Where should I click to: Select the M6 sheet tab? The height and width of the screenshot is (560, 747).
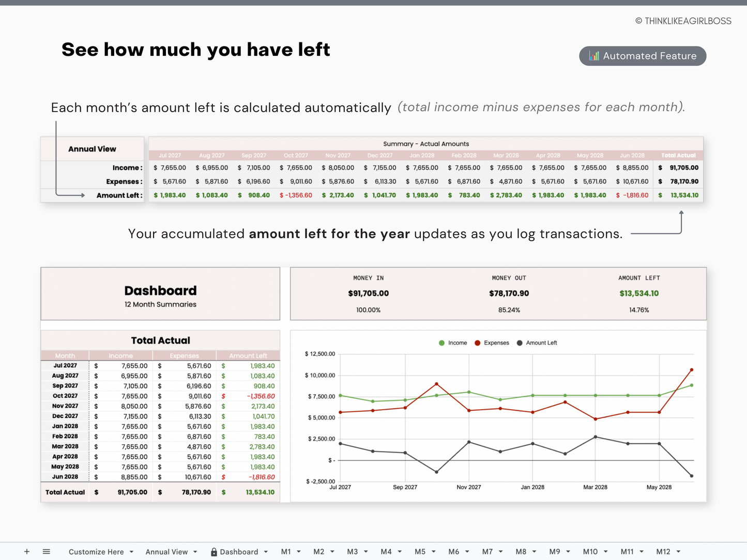click(x=454, y=551)
